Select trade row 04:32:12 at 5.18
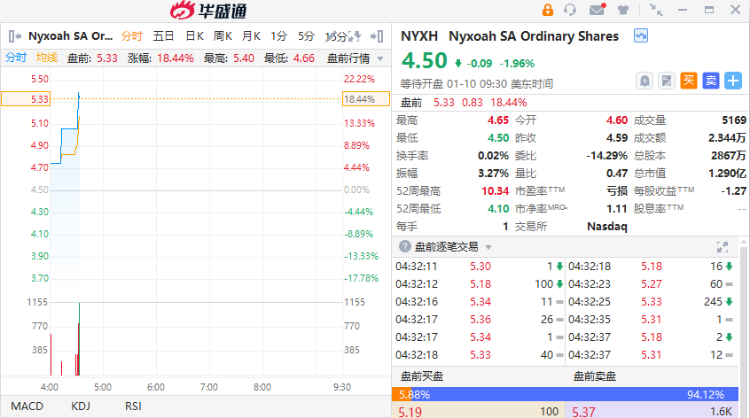 (x=479, y=284)
